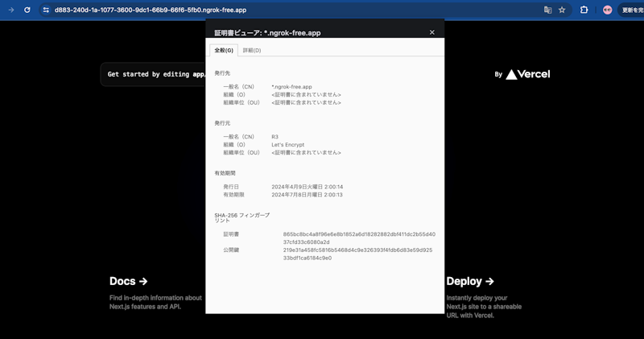
Task: Open site information icon in address bar
Action: coord(46,10)
